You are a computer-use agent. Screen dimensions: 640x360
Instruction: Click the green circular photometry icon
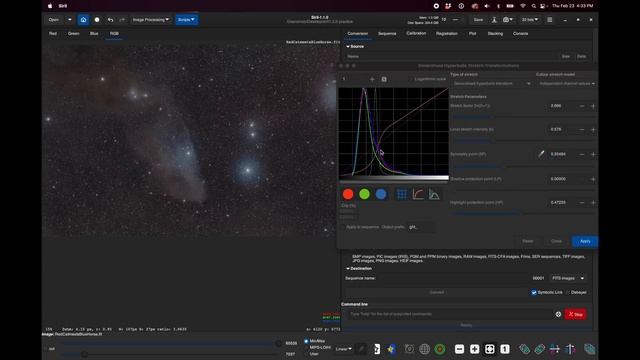[440, 349]
